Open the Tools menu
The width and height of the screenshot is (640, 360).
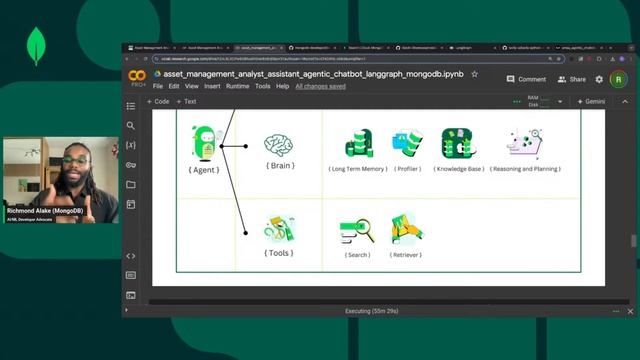[262, 87]
